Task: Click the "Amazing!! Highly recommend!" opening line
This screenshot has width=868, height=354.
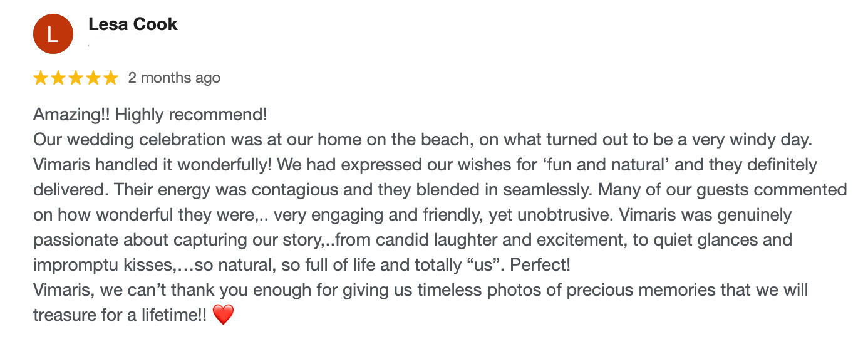Action: pyautogui.click(x=150, y=115)
